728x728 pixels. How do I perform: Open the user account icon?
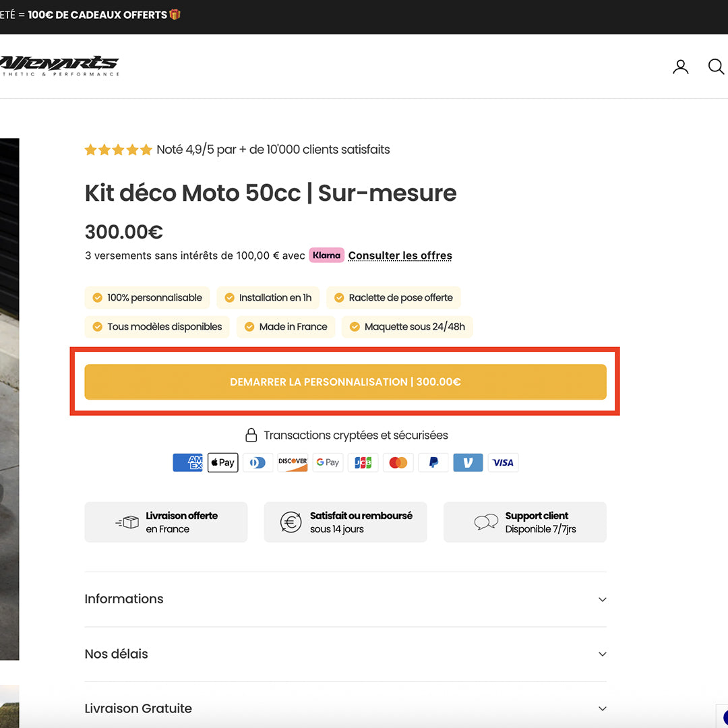(681, 67)
